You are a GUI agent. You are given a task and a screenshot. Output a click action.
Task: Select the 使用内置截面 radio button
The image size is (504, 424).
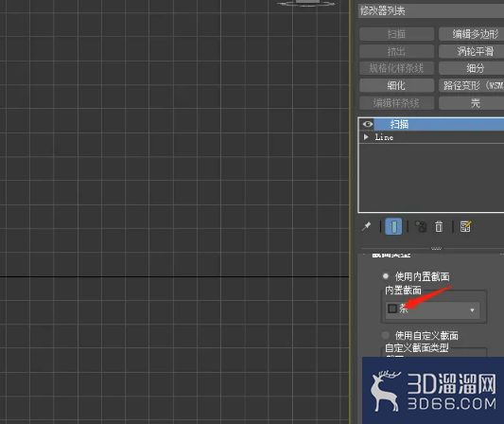pyautogui.click(x=386, y=276)
